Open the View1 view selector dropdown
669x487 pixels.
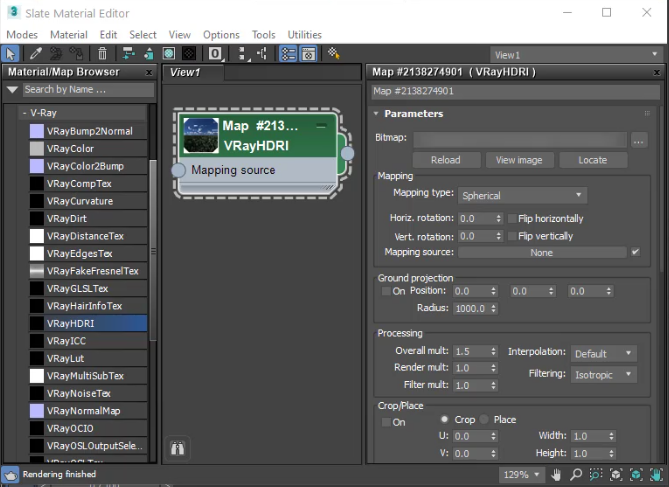click(x=577, y=55)
